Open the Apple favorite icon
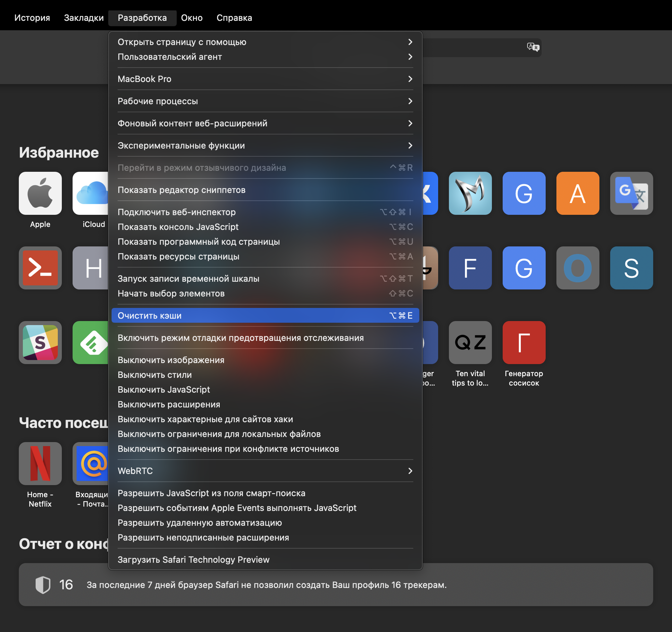This screenshot has width=672, height=632. (40, 193)
